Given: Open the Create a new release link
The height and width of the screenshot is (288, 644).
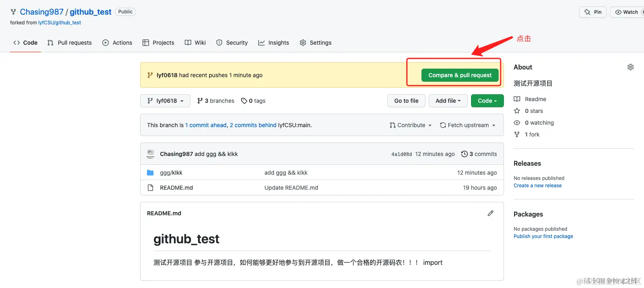Looking at the screenshot, I should pyautogui.click(x=538, y=186).
